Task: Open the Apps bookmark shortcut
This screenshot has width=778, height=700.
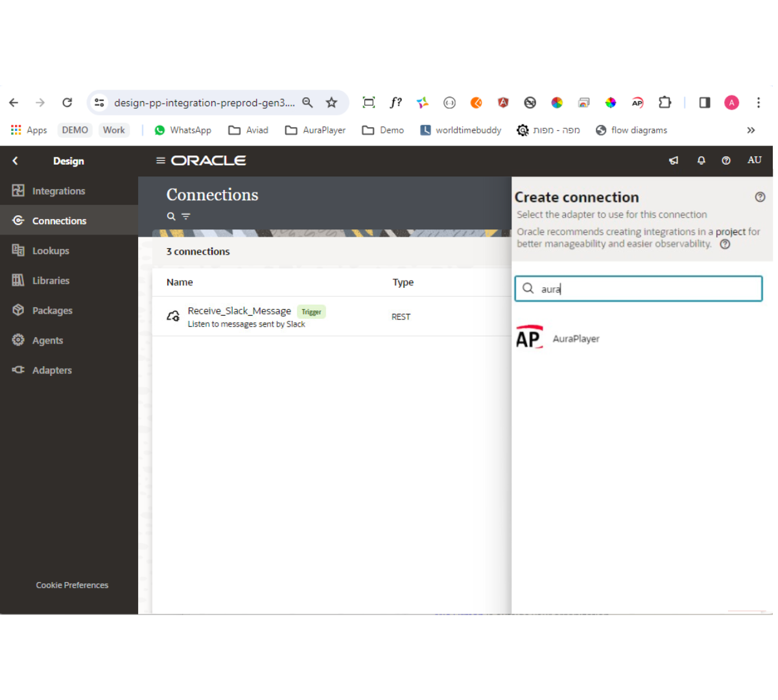Action: (29, 130)
